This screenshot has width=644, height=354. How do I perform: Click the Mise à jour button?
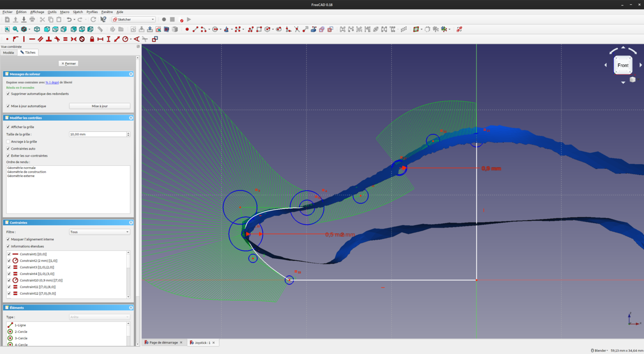tap(100, 106)
